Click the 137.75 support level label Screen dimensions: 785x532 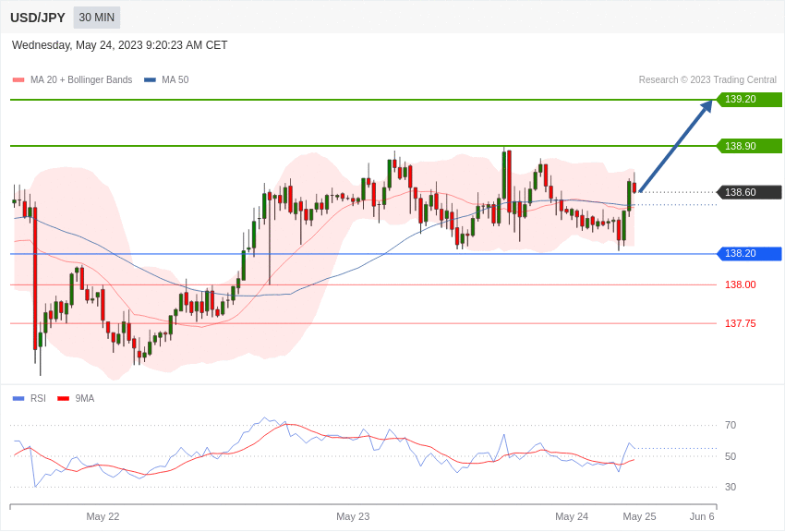click(741, 323)
